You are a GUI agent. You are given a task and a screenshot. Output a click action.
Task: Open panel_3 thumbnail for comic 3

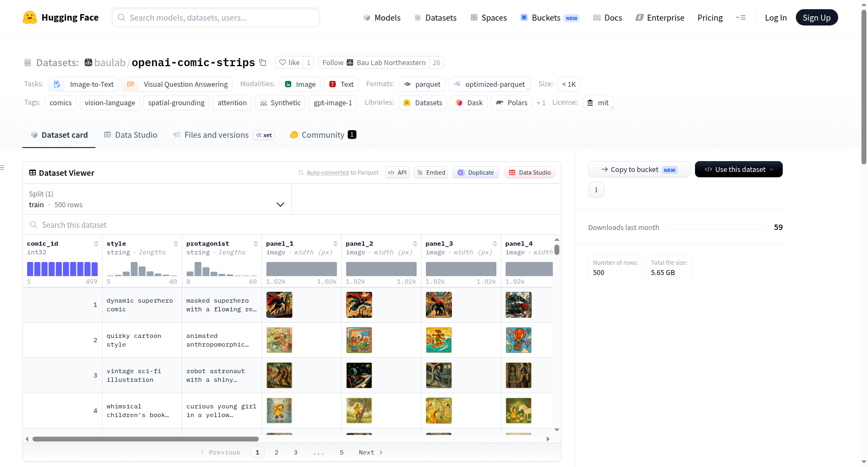coord(439,375)
